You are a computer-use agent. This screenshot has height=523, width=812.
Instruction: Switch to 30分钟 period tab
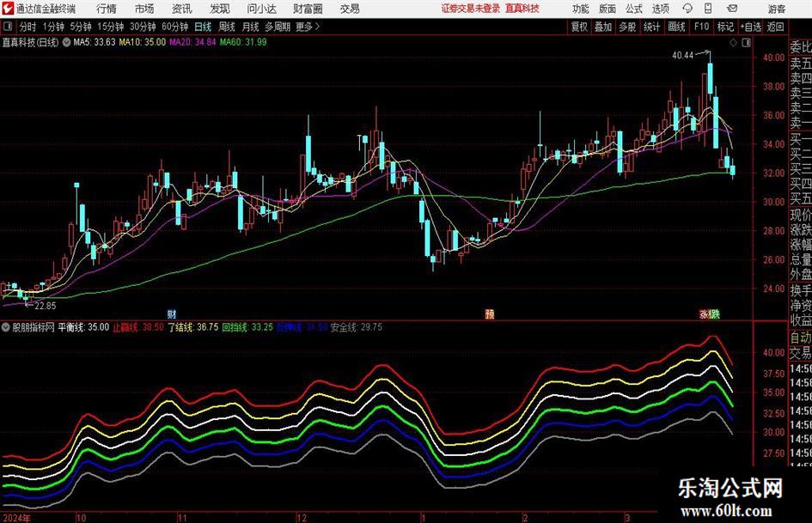[143, 27]
